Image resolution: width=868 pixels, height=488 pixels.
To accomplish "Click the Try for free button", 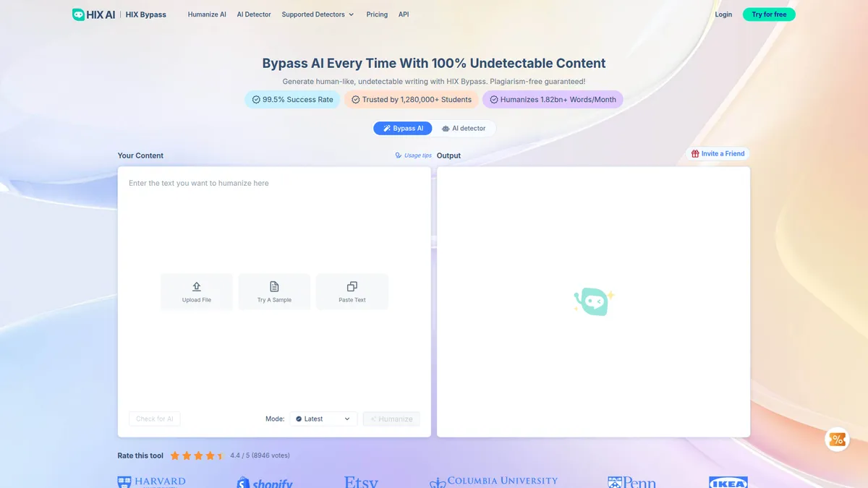I will 769,14.
